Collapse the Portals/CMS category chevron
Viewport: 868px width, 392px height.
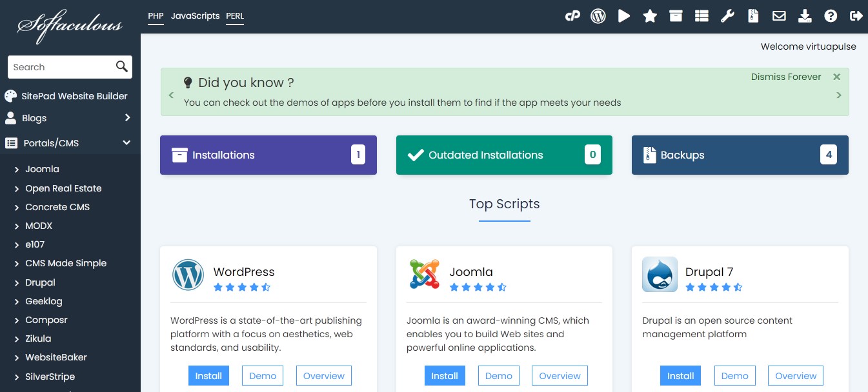(x=126, y=142)
